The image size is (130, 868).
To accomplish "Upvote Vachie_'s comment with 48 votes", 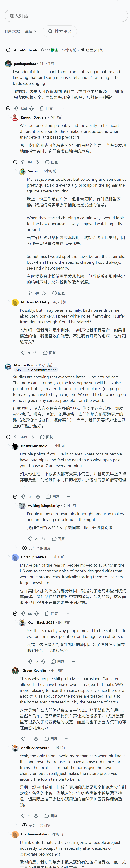I will pyautogui.click(x=30, y=293).
